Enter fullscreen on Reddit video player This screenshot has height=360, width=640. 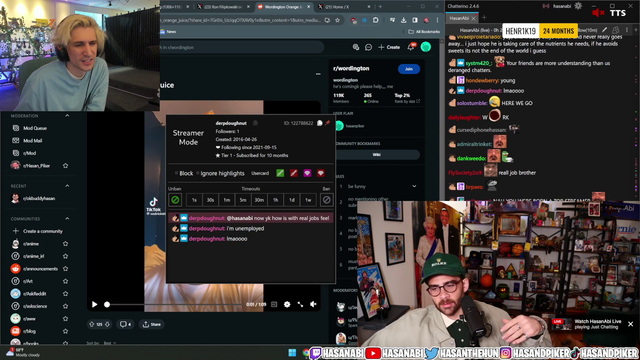pos(300,304)
